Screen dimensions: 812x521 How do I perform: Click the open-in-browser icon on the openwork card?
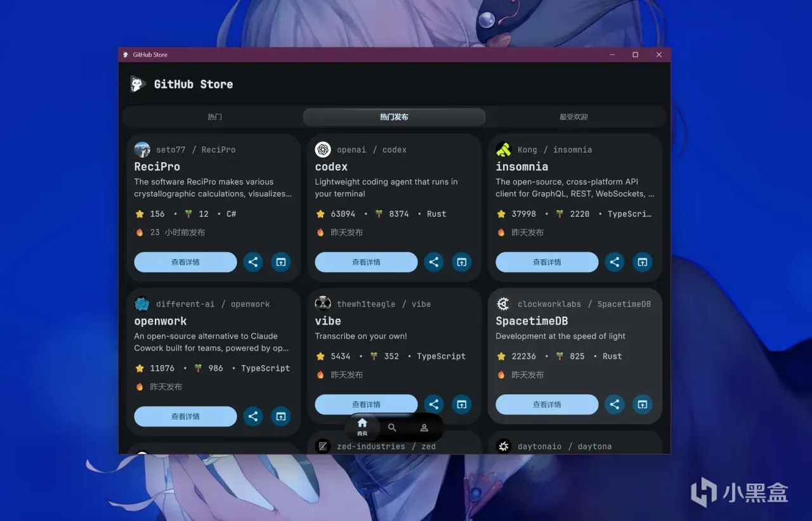[x=281, y=416]
